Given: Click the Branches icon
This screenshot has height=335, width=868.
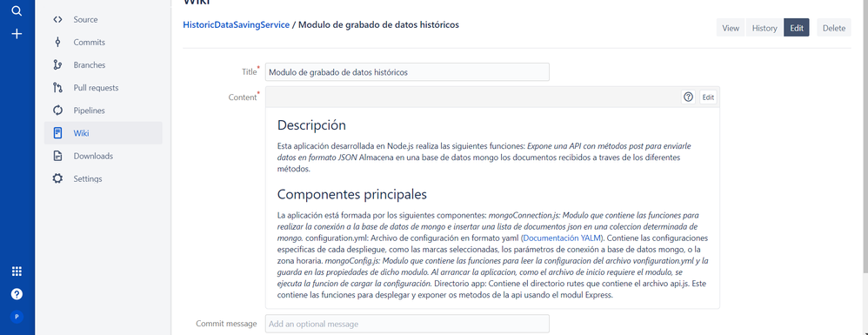Looking at the screenshot, I should (57, 64).
